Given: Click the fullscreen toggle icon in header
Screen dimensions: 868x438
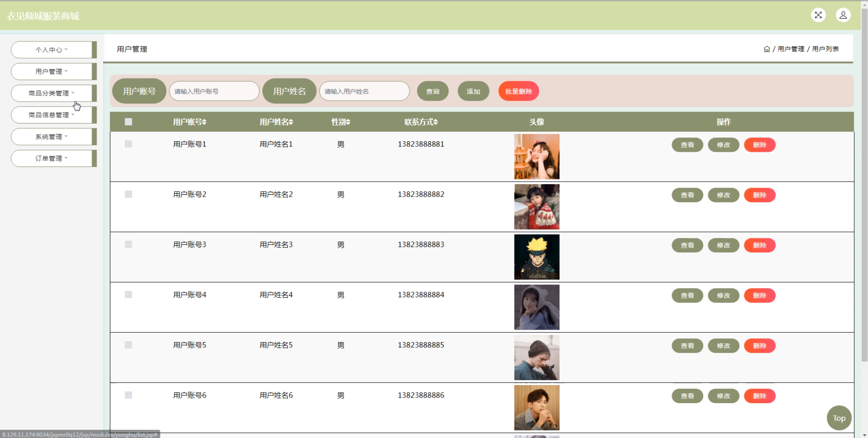Looking at the screenshot, I should point(818,15).
